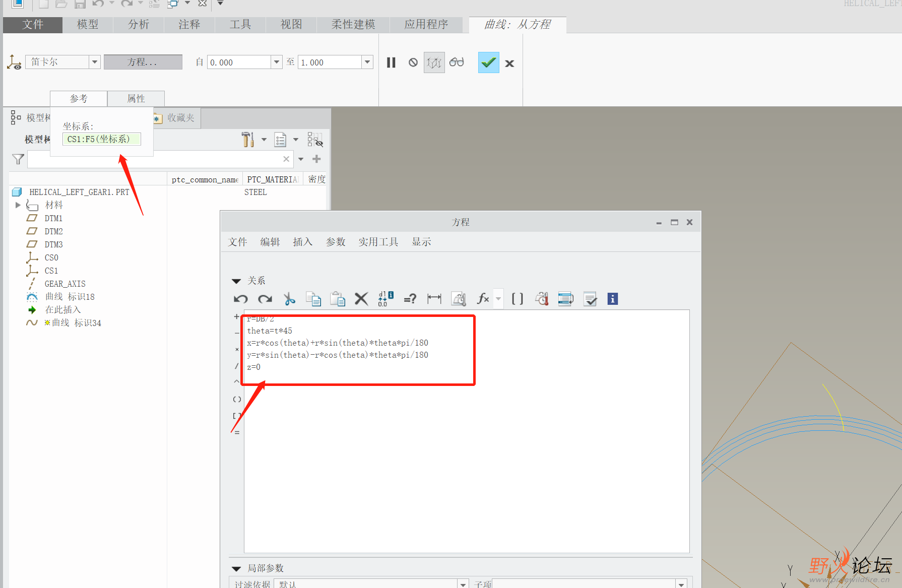This screenshot has height=588, width=902.
Task: Select the no-preview circle-slash icon
Action: click(x=413, y=62)
